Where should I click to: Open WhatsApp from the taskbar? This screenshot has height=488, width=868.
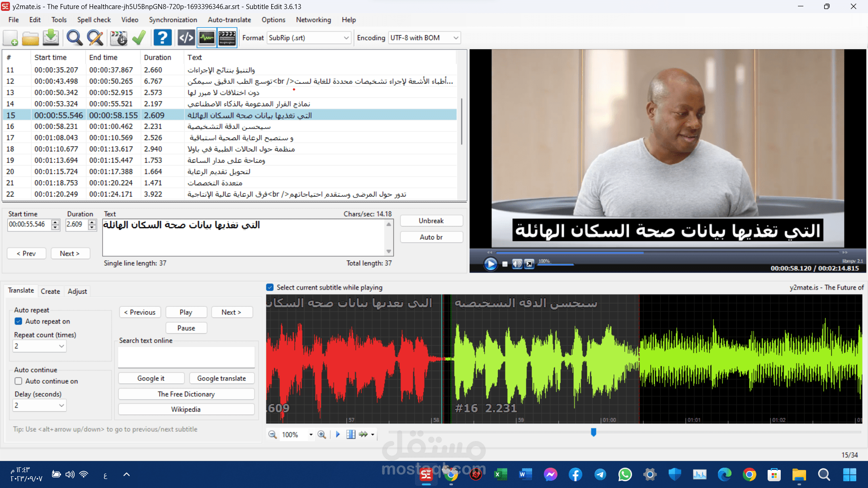(x=625, y=474)
